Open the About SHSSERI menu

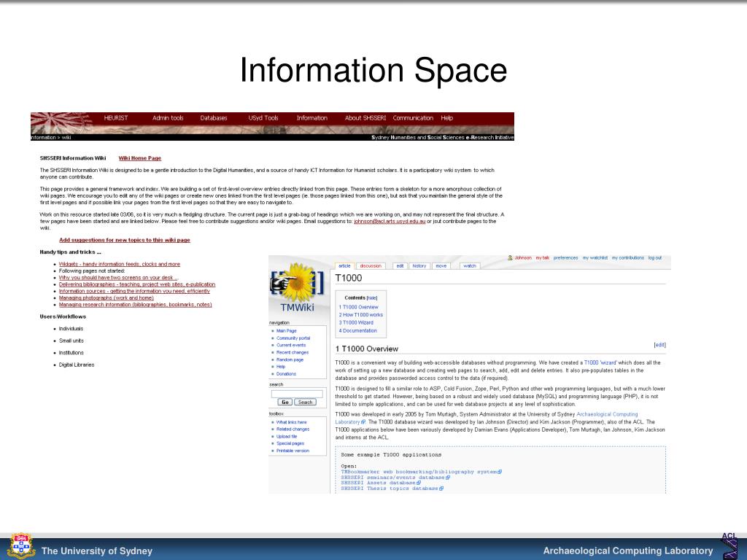pyautogui.click(x=365, y=118)
